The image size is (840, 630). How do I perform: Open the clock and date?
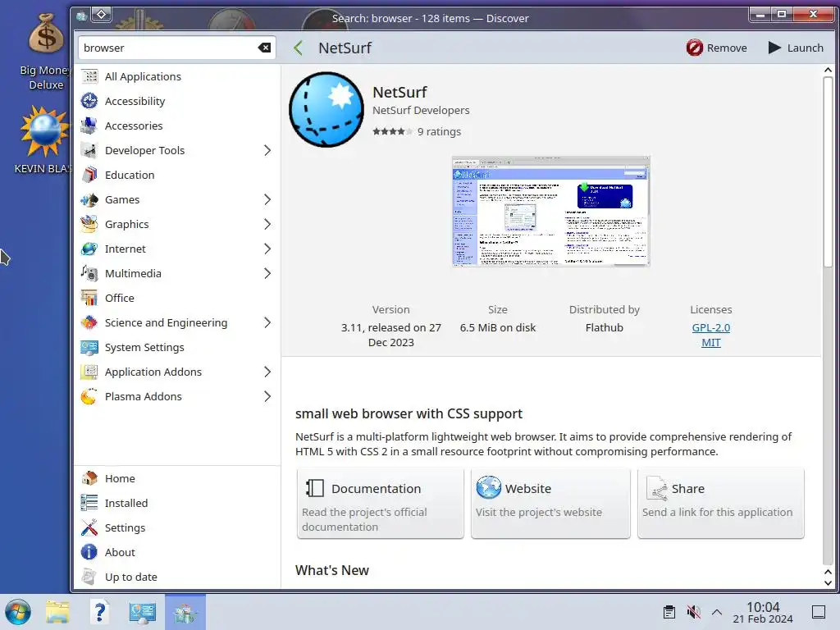(x=763, y=612)
